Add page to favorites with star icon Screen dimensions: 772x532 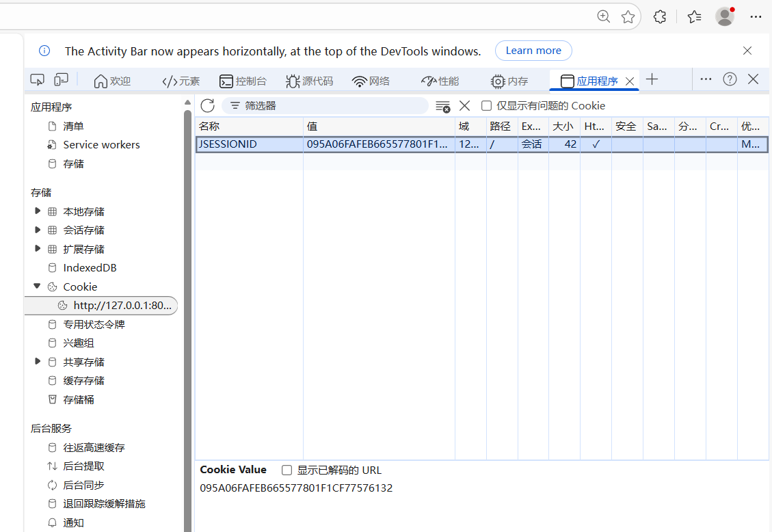(x=628, y=16)
